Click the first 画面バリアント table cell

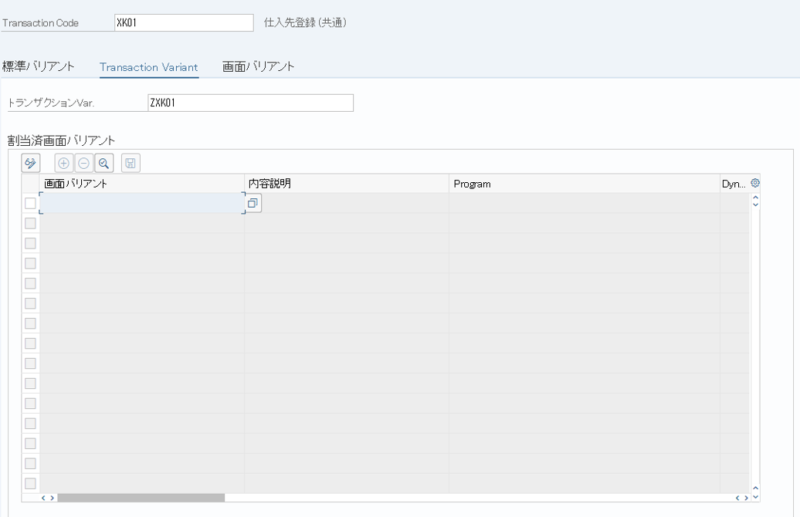(x=141, y=203)
